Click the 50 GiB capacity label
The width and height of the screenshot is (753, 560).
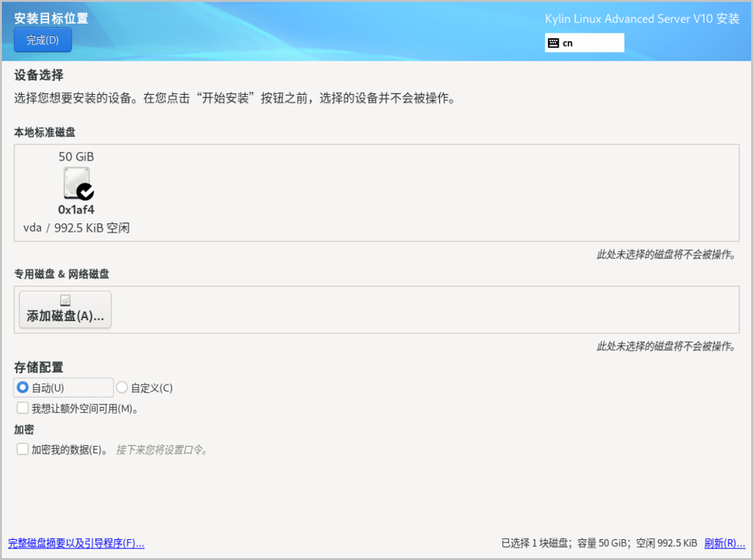76,157
